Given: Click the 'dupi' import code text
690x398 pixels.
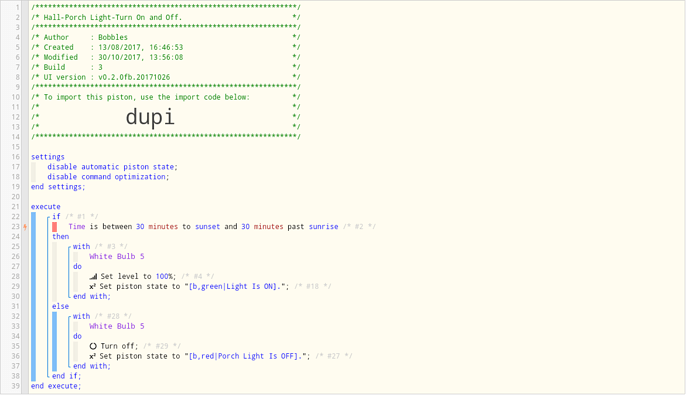Looking at the screenshot, I should 150,118.
